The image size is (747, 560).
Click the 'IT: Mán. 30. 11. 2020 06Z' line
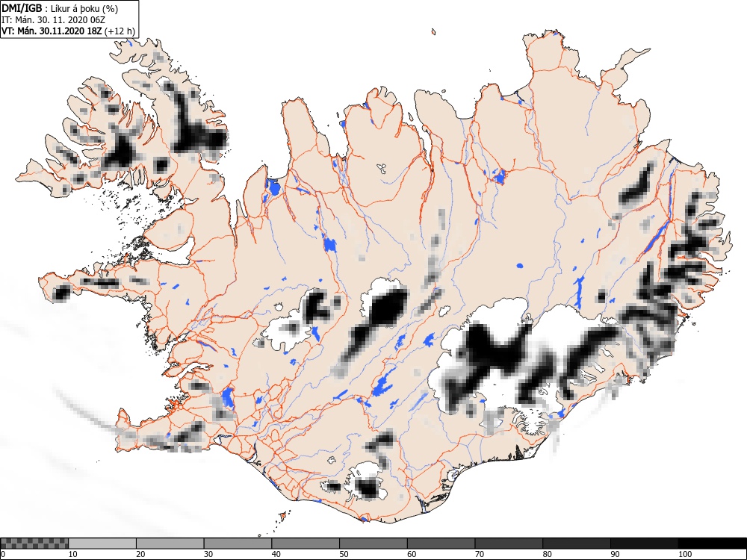[x=53, y=20]
